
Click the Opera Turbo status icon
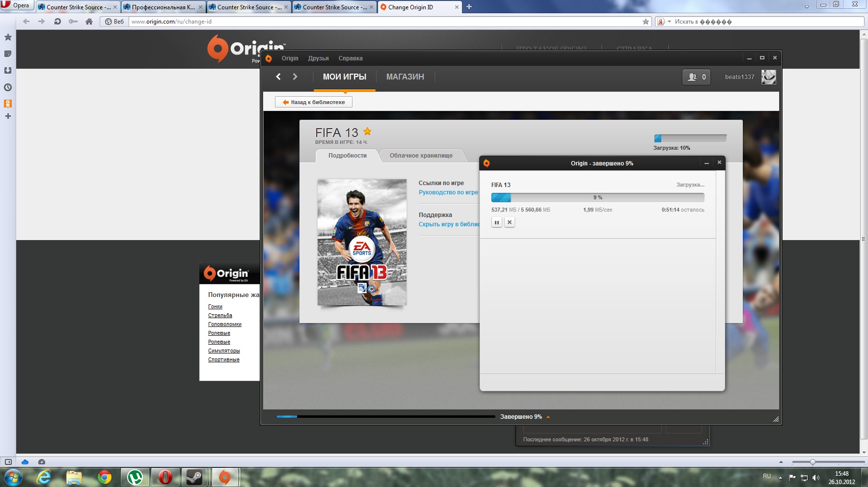(42, 462)
